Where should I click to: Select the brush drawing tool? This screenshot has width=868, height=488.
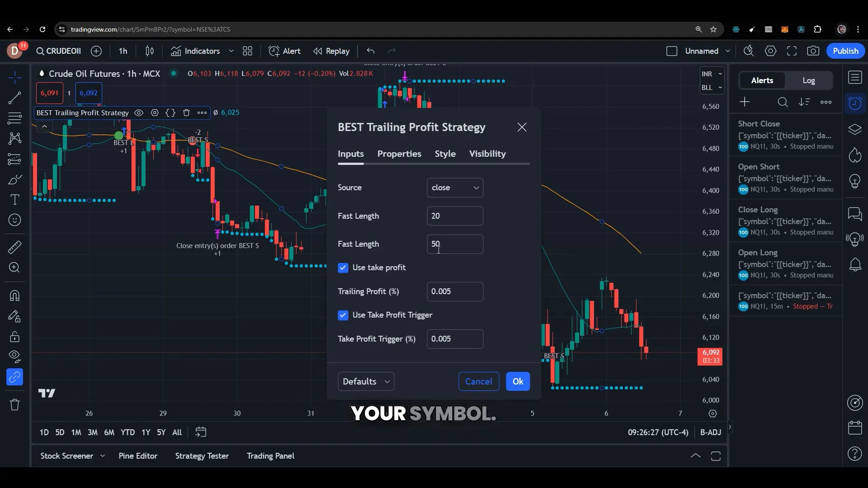14,180
